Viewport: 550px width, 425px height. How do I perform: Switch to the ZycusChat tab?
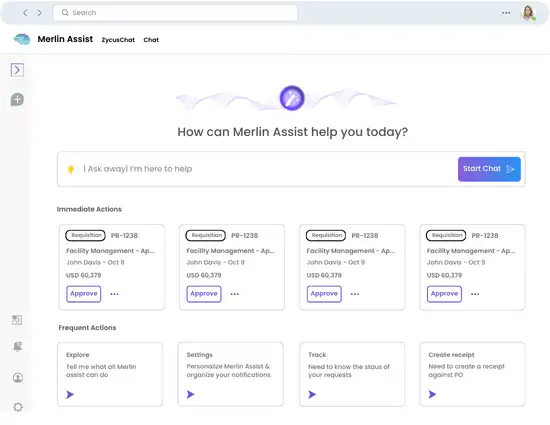coord(118,40)
